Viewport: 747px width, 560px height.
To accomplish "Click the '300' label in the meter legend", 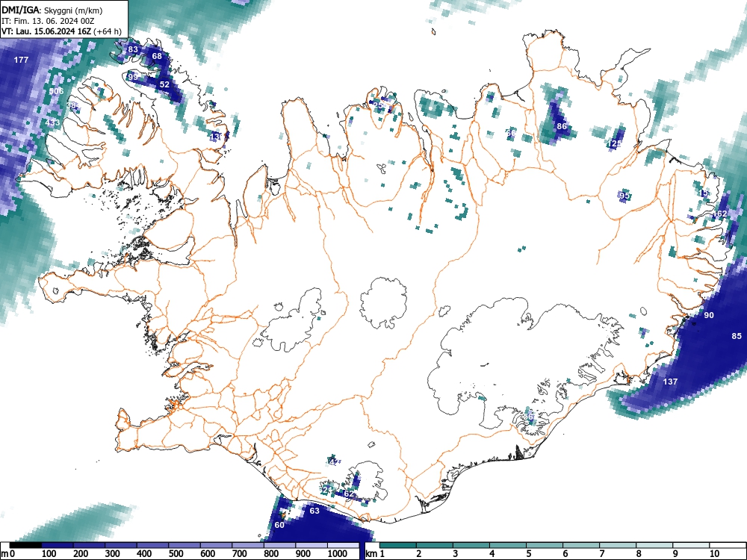I will click(113, 554).
